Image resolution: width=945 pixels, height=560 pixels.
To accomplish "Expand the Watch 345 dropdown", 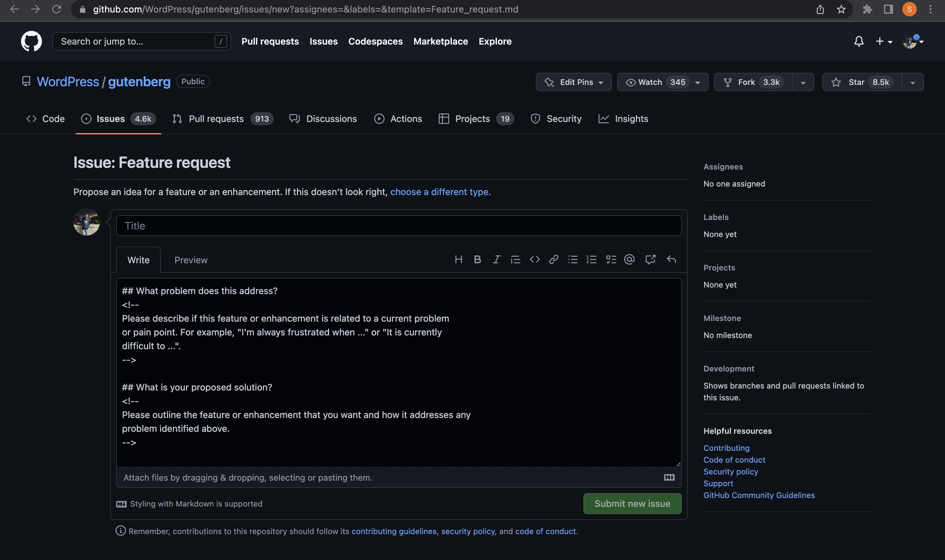I will [662, 82].
